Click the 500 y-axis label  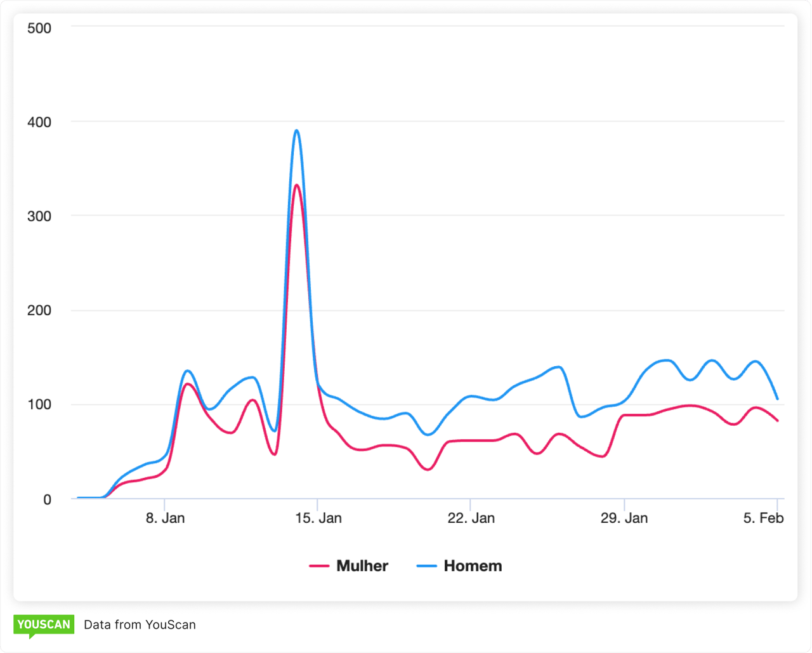pyautogui.click(x=39, y=28)
